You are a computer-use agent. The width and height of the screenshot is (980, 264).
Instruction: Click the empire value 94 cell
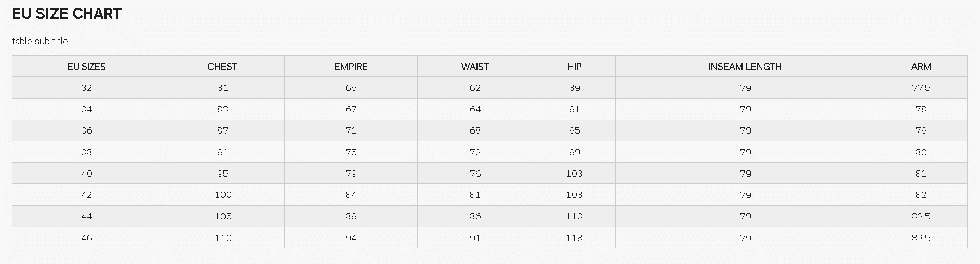point(351,238)
